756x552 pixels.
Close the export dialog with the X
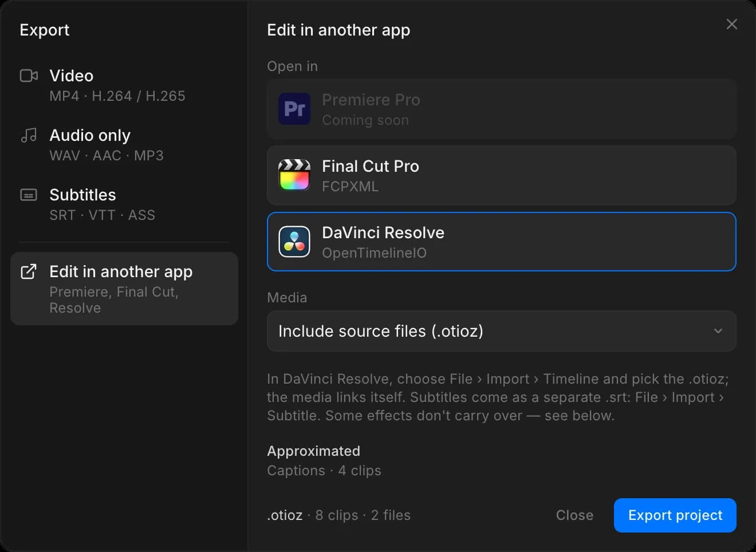731,24
